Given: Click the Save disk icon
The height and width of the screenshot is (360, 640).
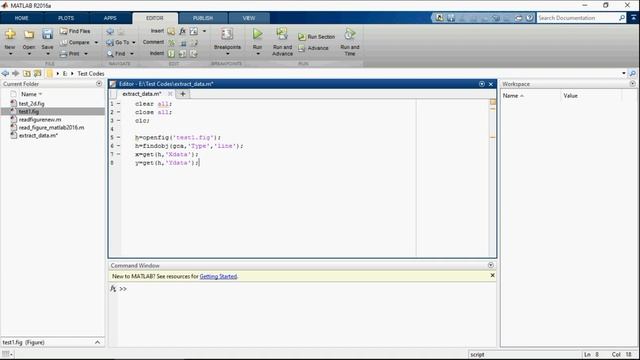Looking at the screenshot, I should point(47,35).
